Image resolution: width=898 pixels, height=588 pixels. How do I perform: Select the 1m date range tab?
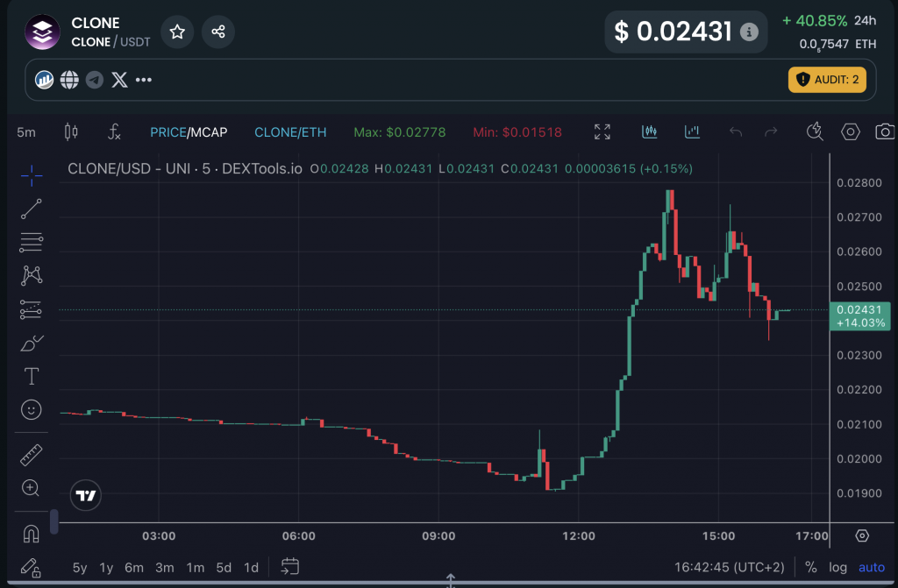pos(195,567)
